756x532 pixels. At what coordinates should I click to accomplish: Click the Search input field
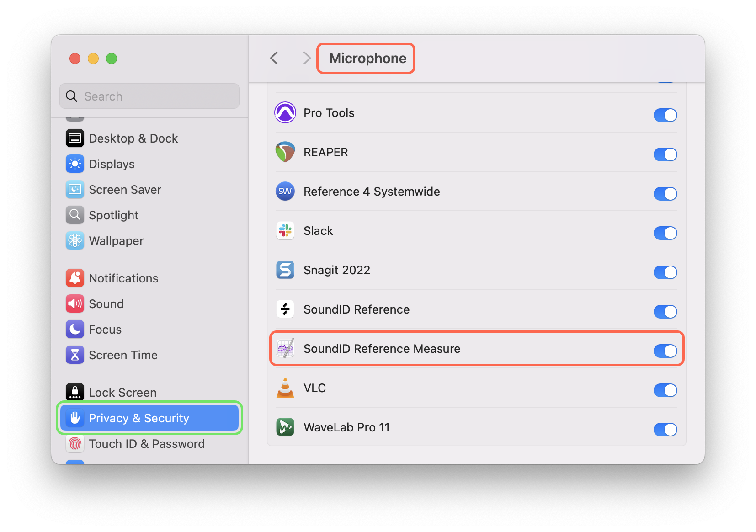(149, 96)
